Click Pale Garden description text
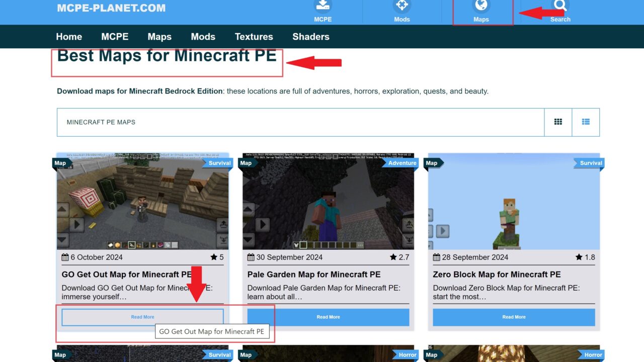This screenshot has width=644, height=362. pos(324,293)
